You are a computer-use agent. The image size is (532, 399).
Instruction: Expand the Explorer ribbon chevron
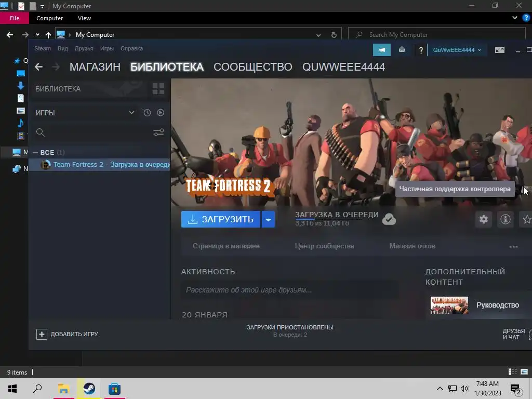pyautogui.click(x=515, y=18)
